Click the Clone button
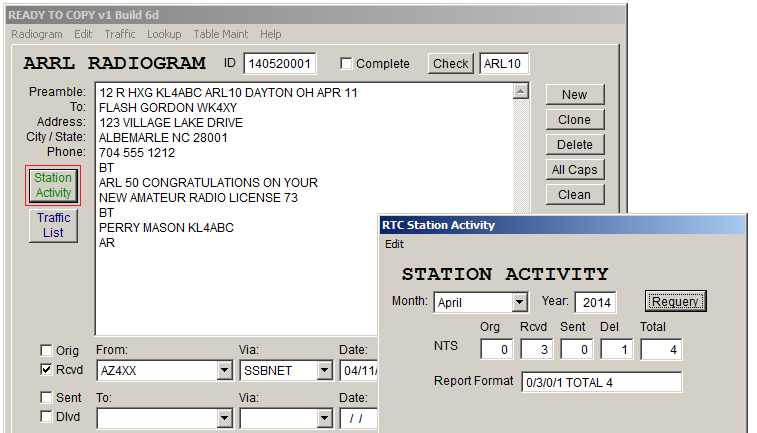The width and height of the screenshot is (757, 433). pyautogui.click(x=575, y=120)
